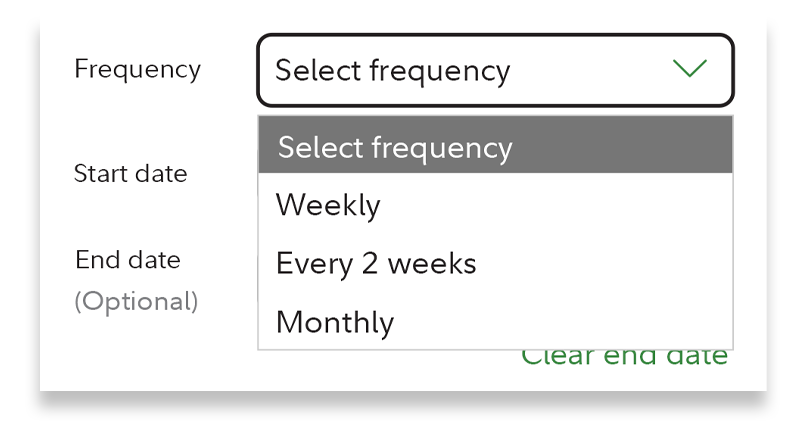Click the (Optional) hint text
807x431 pixels.
(x=136, y=301)
